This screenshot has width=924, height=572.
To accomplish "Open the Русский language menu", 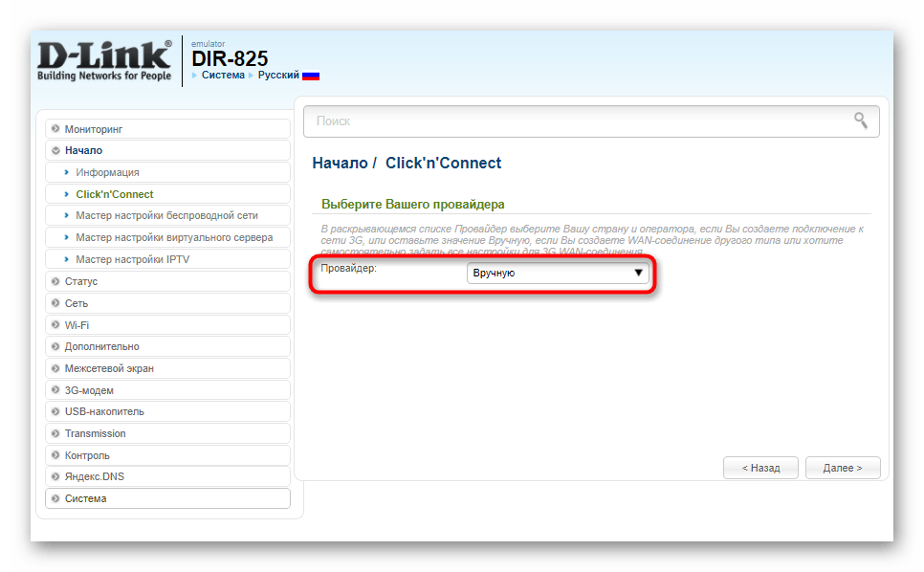I will 278,75.
